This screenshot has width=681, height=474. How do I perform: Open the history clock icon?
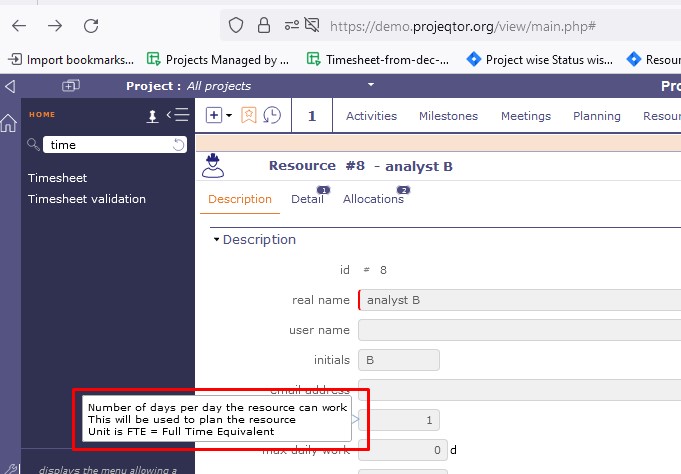[272, 116]
